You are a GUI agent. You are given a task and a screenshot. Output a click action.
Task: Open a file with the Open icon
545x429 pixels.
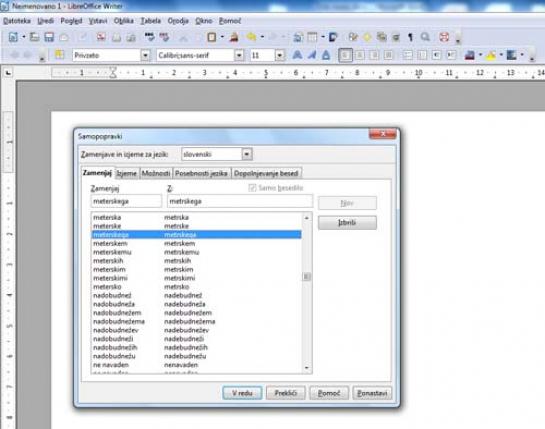click(34, 37)
